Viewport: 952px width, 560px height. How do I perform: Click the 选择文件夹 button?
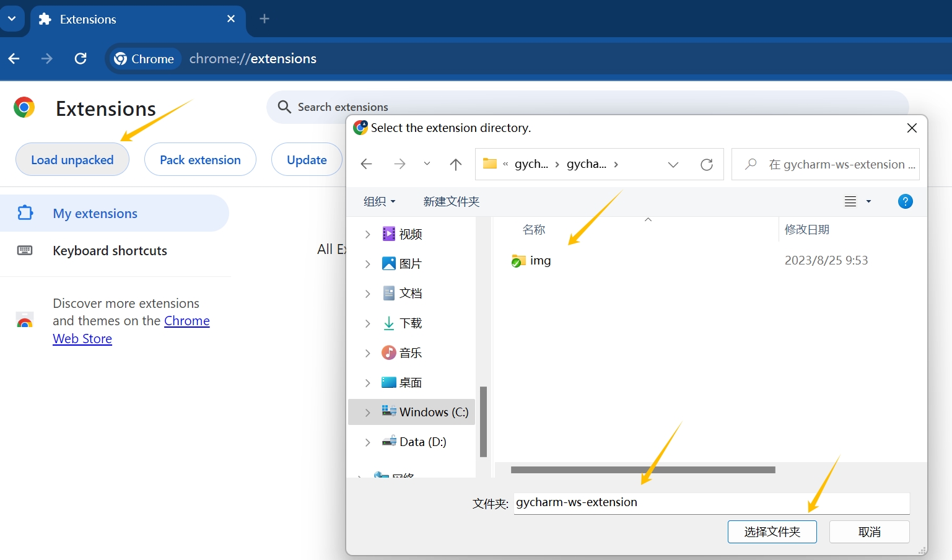pos(772,532)
